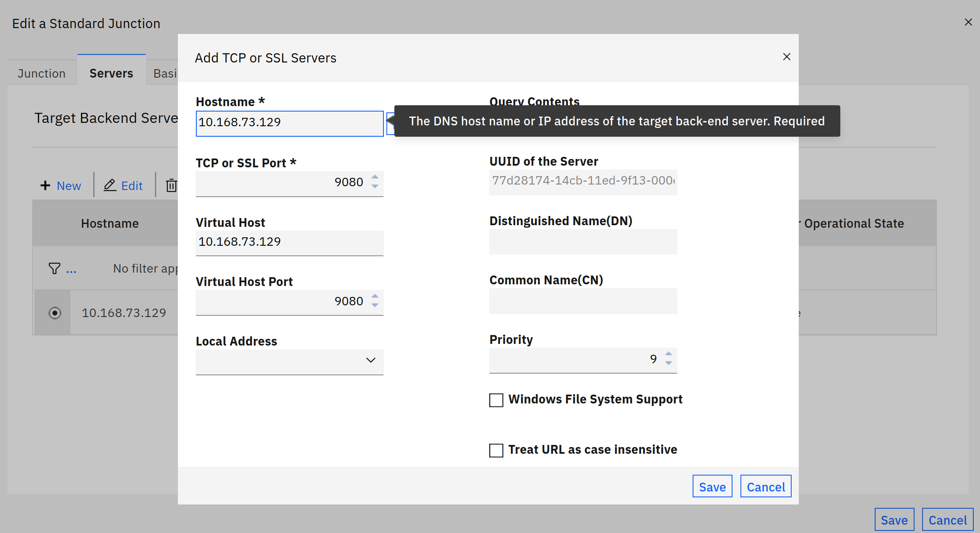The image size is (980, 533).
Task: Increase the Priority value
Action: [x=669, y=354]
